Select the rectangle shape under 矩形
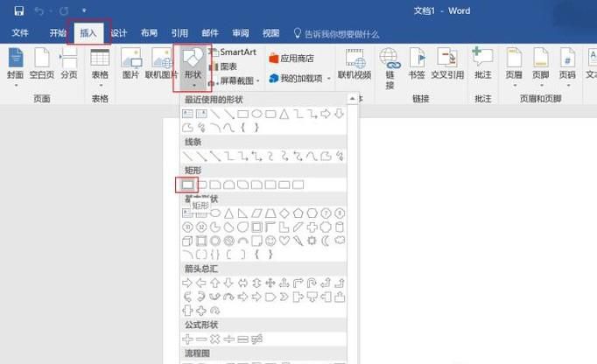 coord(186,185)
